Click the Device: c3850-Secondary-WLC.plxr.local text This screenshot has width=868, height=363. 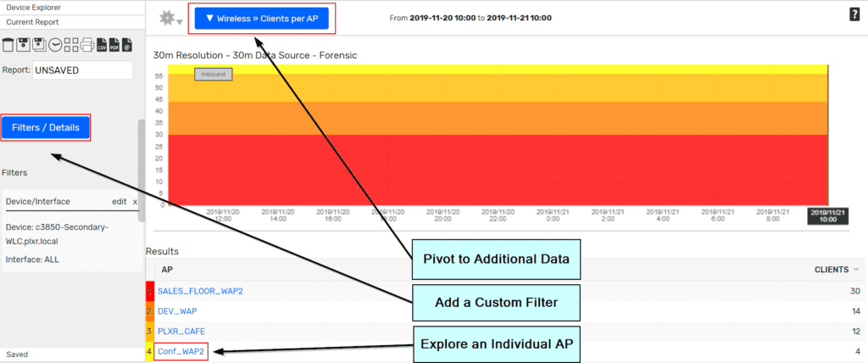click(57, 234)
